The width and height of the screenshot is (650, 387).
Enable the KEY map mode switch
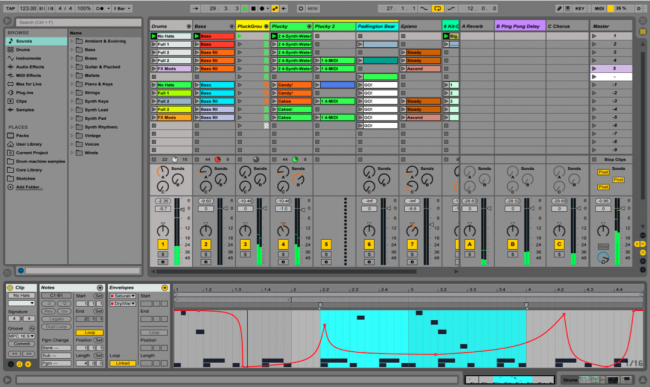[x=580, y=8]
